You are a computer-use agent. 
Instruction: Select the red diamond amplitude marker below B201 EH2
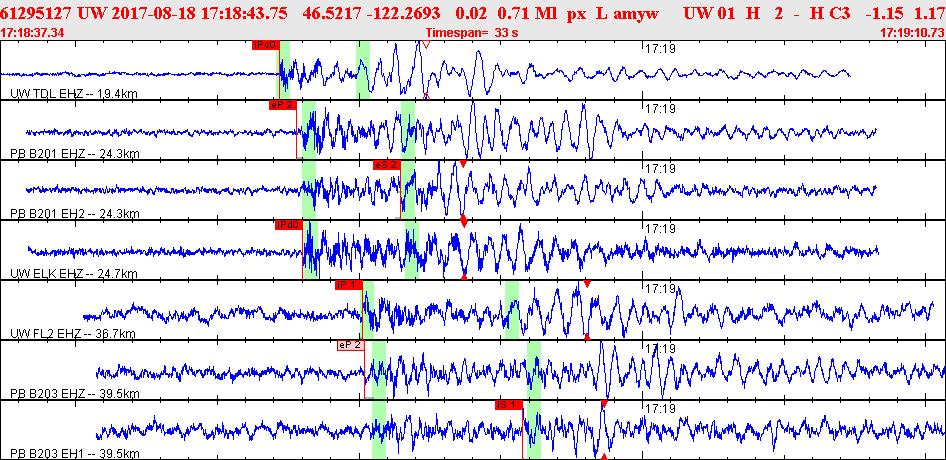point(463,221)
